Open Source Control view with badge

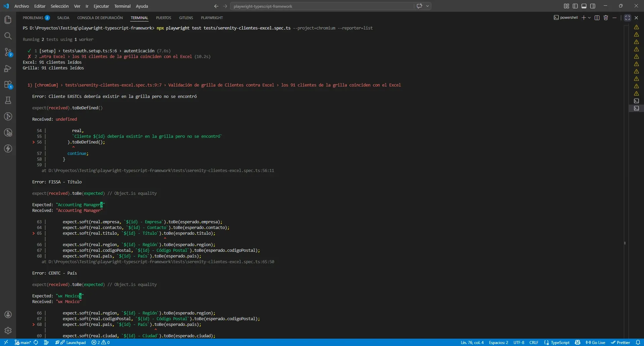8,52
